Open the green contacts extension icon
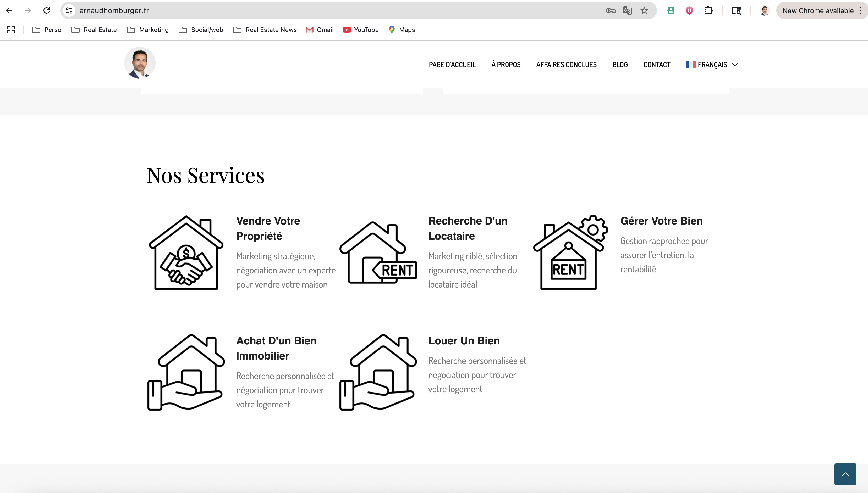The width and height of the screenshot is (868, 493). [x=671, y=10]
